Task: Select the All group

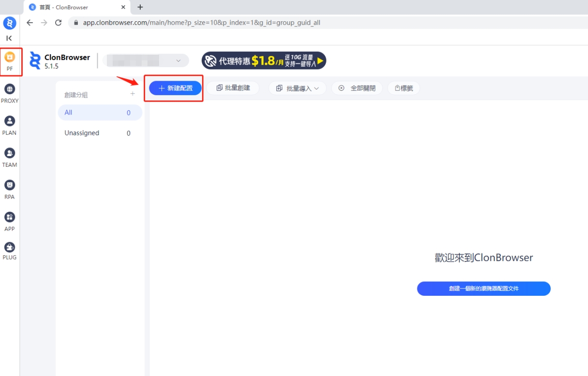Action: coord(100,113)
